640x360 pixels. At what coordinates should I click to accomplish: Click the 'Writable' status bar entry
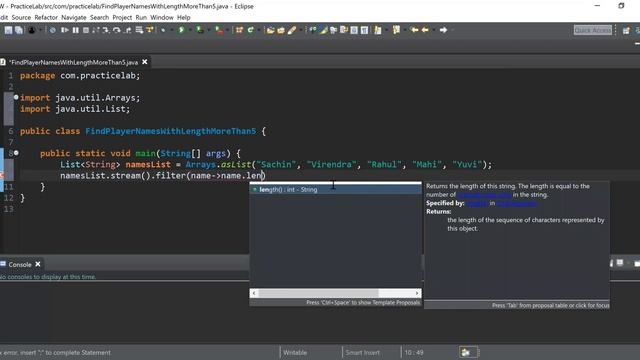(295, 353)
